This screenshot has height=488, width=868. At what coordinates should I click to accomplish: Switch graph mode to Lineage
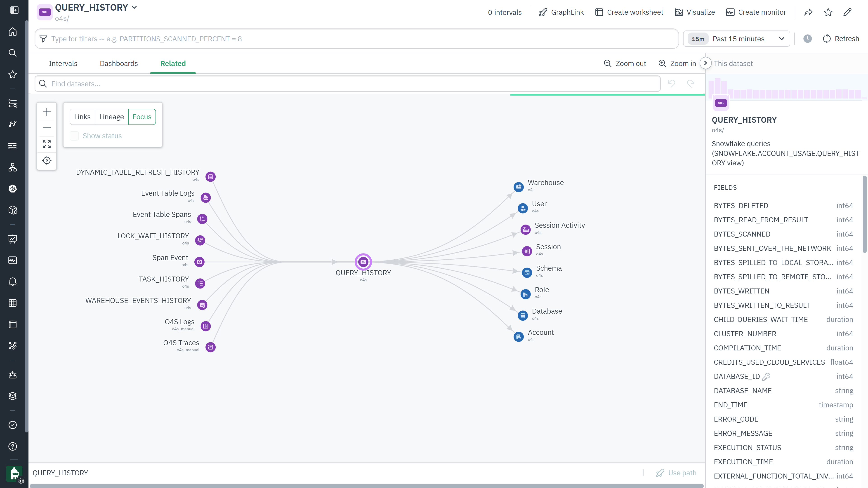point(111,117)
